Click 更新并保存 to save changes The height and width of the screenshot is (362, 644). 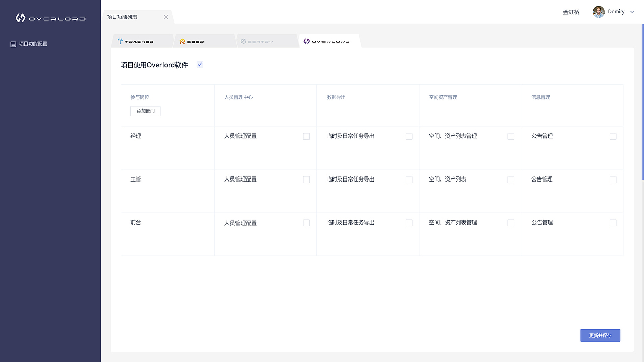600,335
